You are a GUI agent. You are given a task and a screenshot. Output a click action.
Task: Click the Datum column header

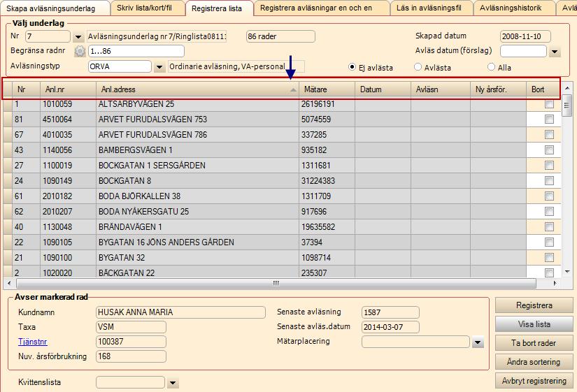click(383, 89)
